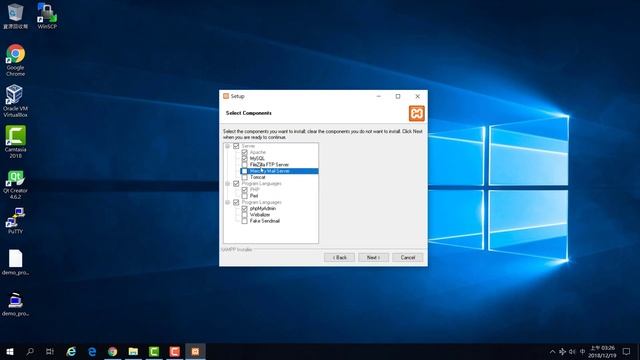Launch Microsoft Edge from the taskbar

(92, 351)
